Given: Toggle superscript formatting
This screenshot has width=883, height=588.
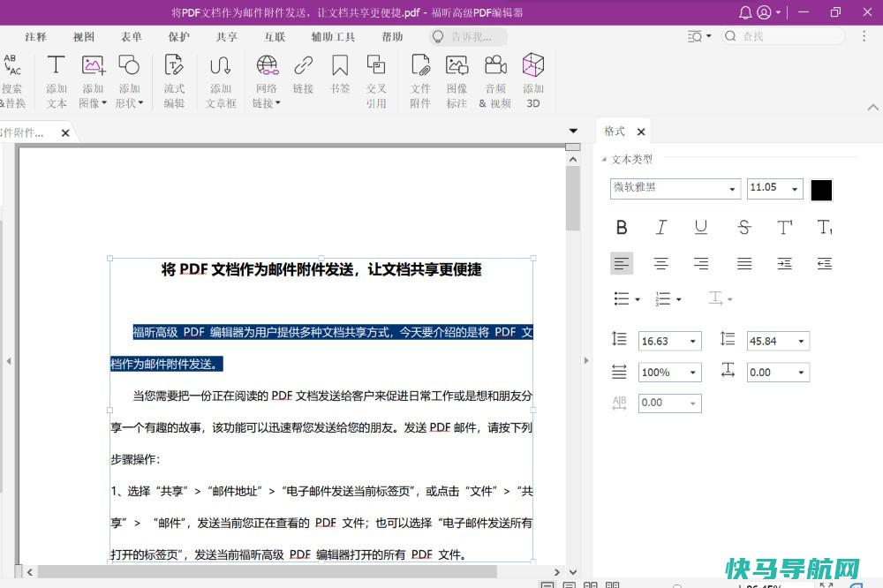Looking at the screenshot, I should (x=784, y=227).
